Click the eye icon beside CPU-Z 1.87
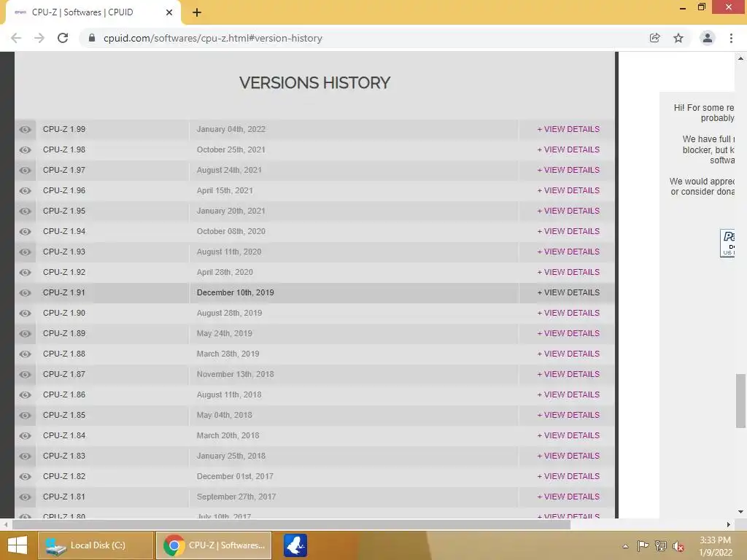 26,375
